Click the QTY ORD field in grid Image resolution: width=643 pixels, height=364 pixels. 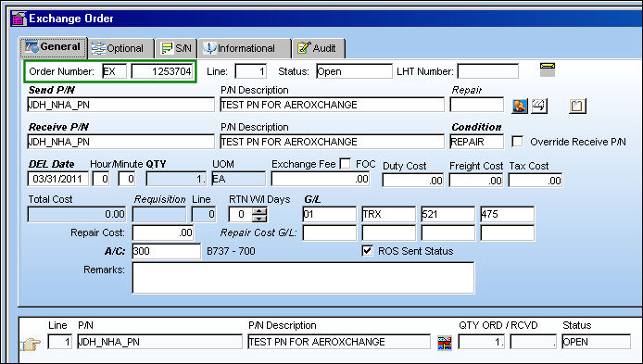[x=482, y=342]
